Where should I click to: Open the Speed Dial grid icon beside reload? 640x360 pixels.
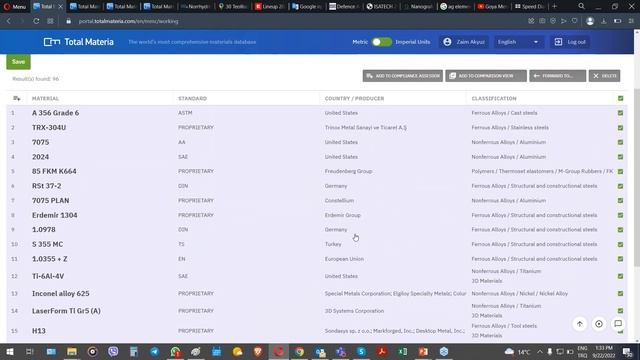point(50,21)
